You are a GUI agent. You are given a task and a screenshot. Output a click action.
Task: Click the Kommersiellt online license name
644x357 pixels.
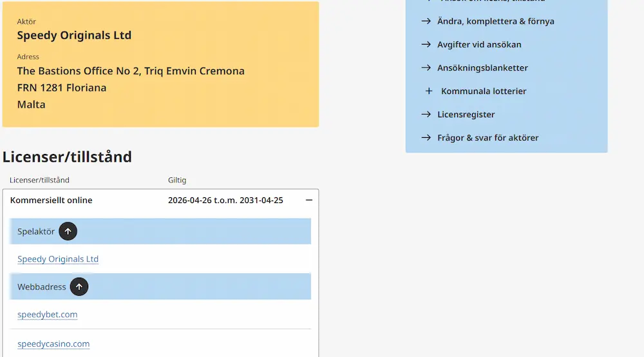[52, 200]
